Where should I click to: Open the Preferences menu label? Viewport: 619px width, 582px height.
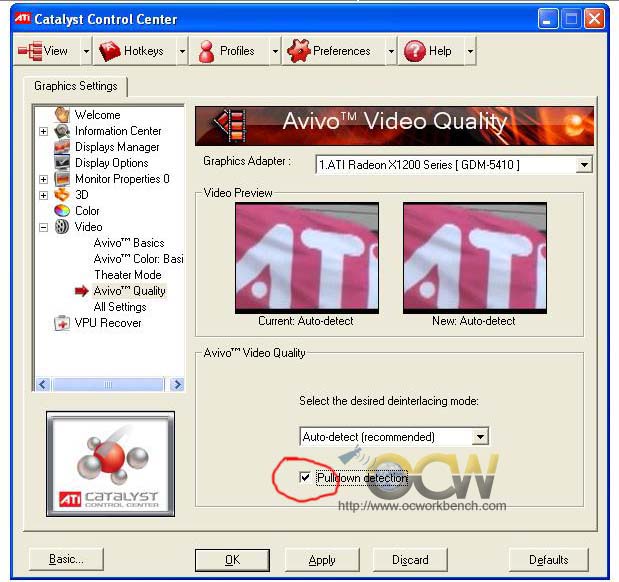pos(341,51)
